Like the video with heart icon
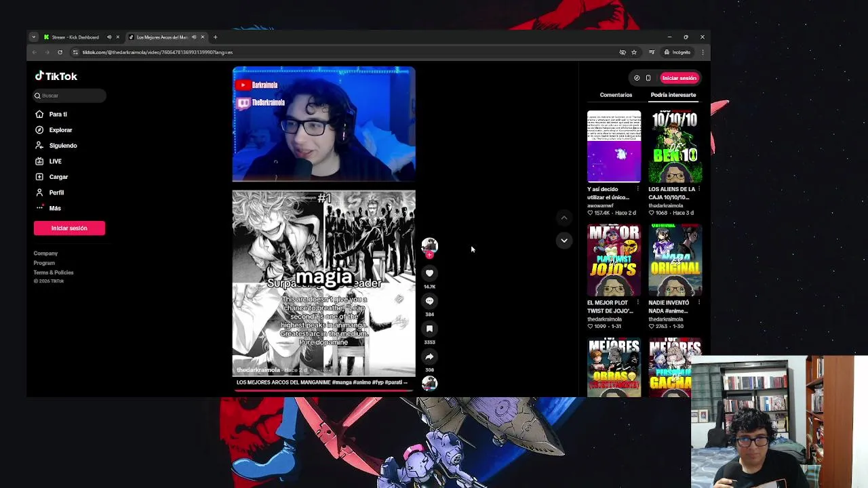Screen dimensions: 868x488 pyautogui.click(x=429, y=273)
